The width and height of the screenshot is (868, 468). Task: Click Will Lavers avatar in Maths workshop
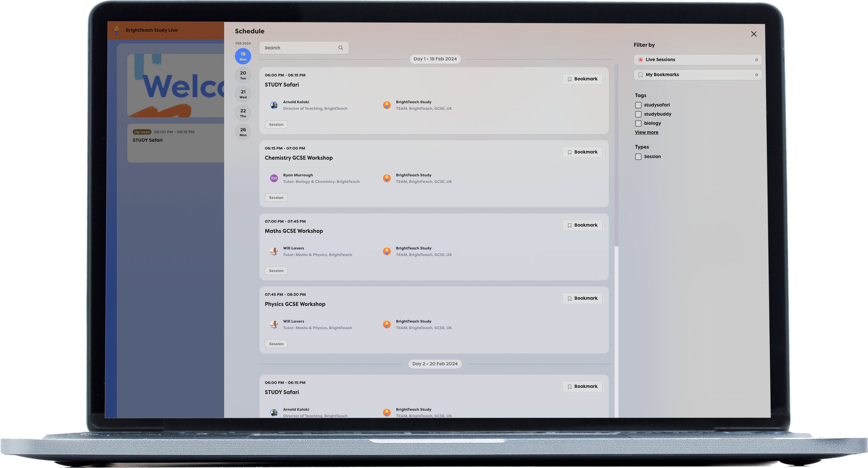point(274,251)
